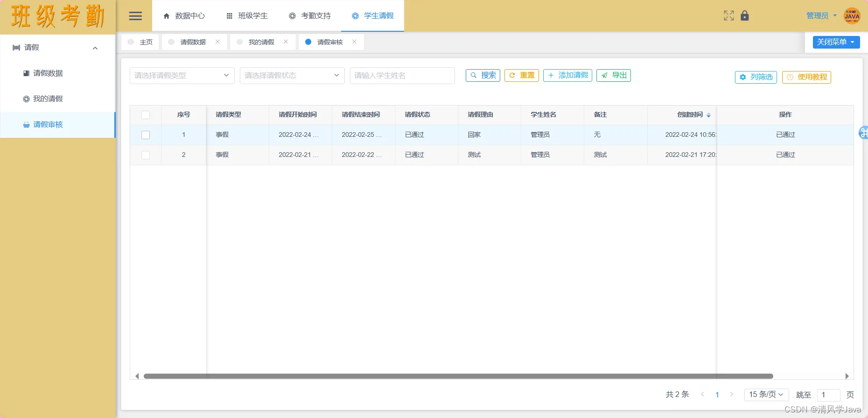Open the 数据中心 top menu

(183, 16)
